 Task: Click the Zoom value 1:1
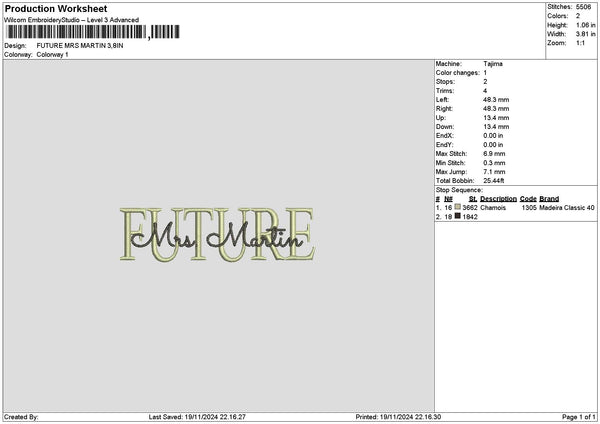coord(580,43)
